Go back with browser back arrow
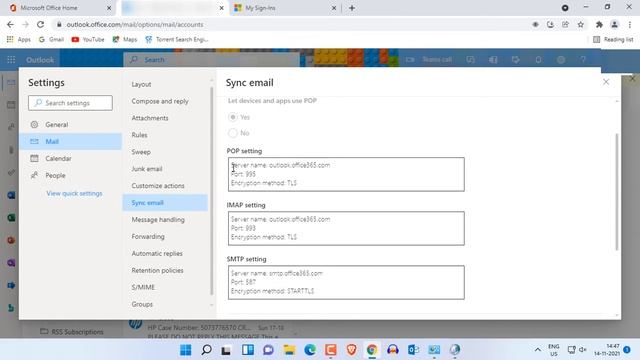The height and width of the screenshot is (360, 640). [x=10, y=24]
